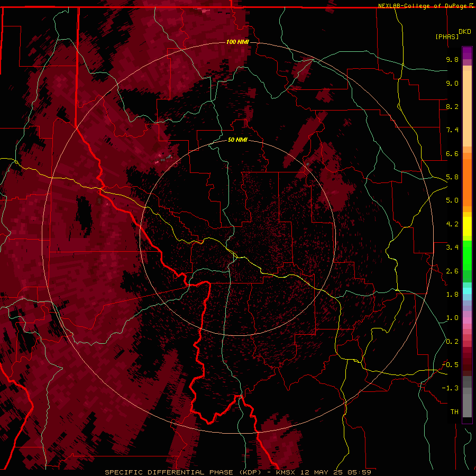
Task: Click the 9.0 value on the scale
Action: tap(452, 83)
